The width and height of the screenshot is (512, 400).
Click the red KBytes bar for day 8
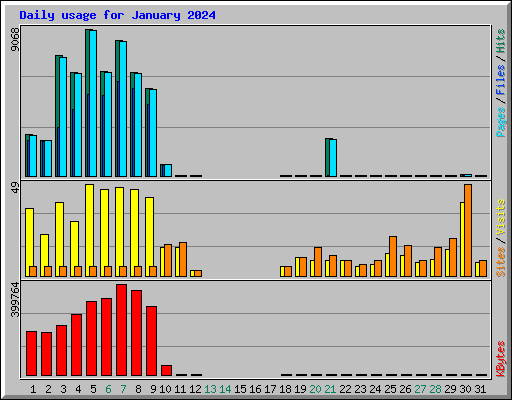click(137, 333)
